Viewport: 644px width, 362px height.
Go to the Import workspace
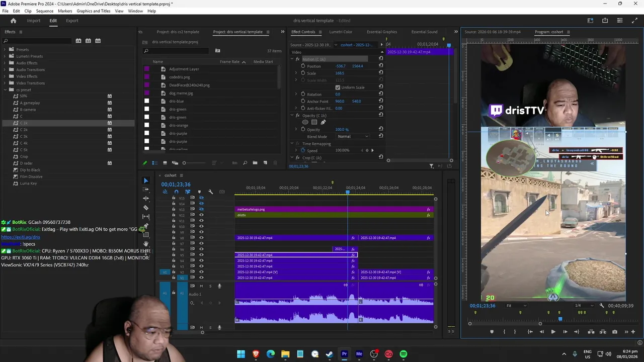pyautogui.click(x=34, y=21)
